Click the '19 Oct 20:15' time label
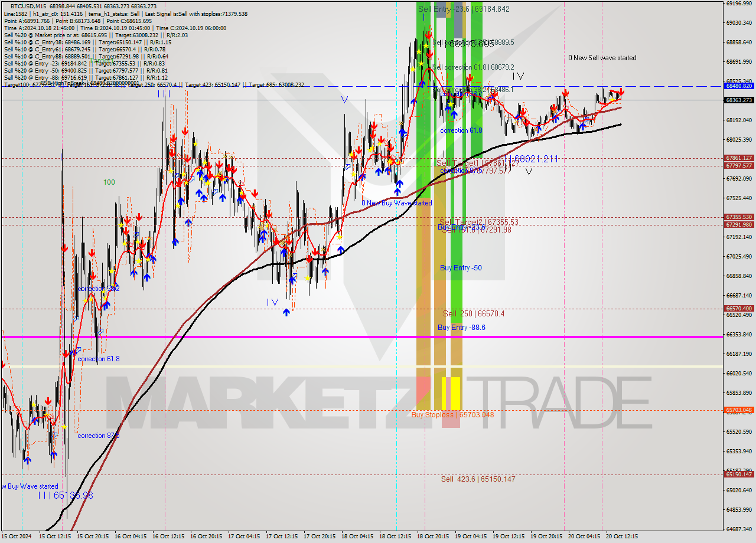Screen dimensions: 756x543 coord(546,537)
